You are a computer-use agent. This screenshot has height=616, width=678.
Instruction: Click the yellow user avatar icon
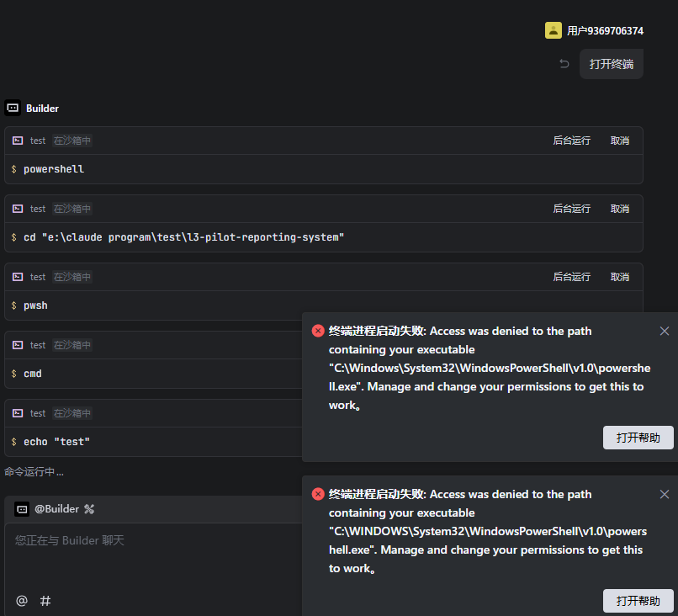[554, 30]
